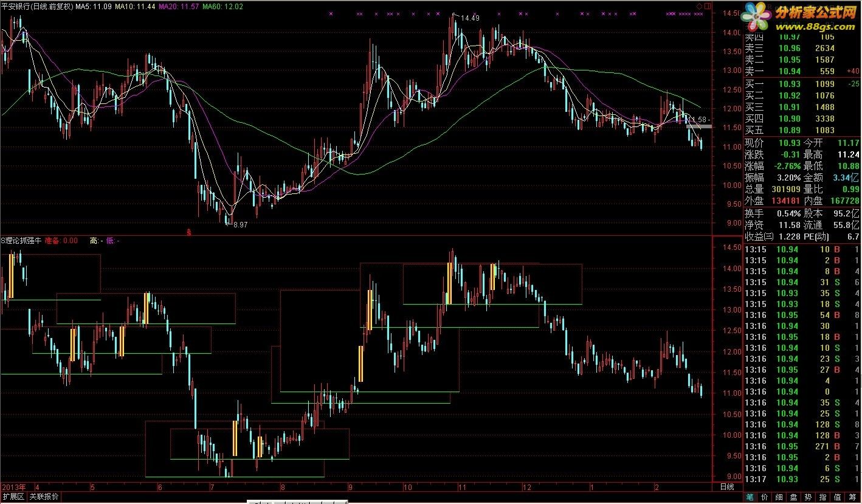862x504 pixels.
Task: Click the 金额 3.34亿 value
Action: tap(846, 178)
